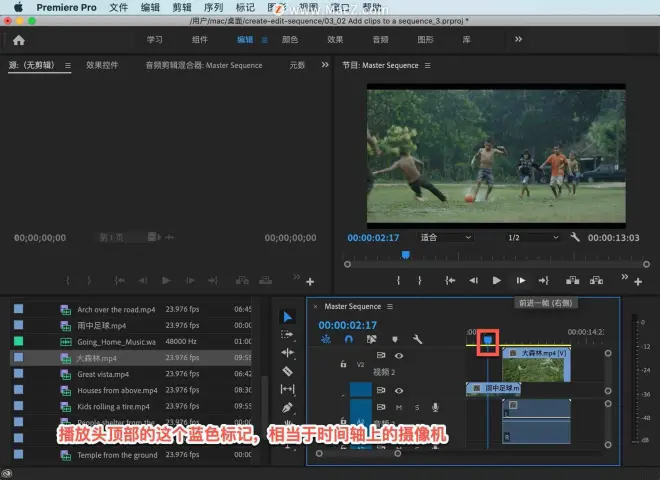Open Source monitor button editor plus

310,282
